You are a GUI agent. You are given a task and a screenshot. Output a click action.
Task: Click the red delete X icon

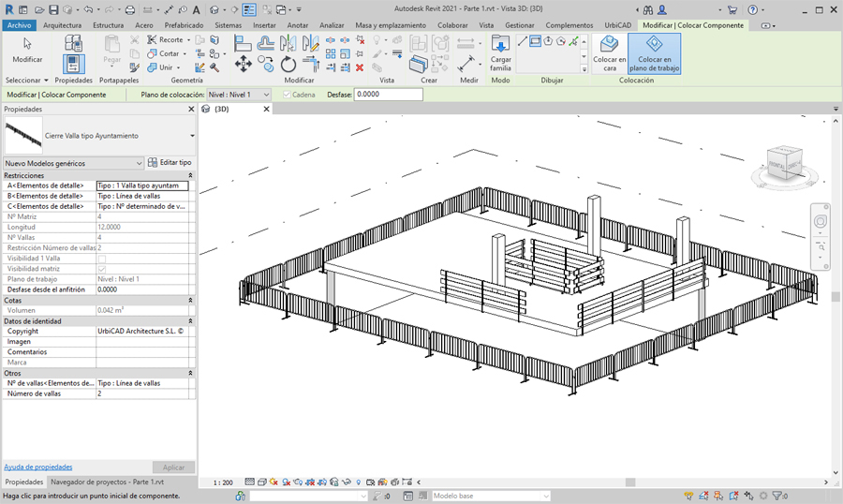tap(360, 67)
